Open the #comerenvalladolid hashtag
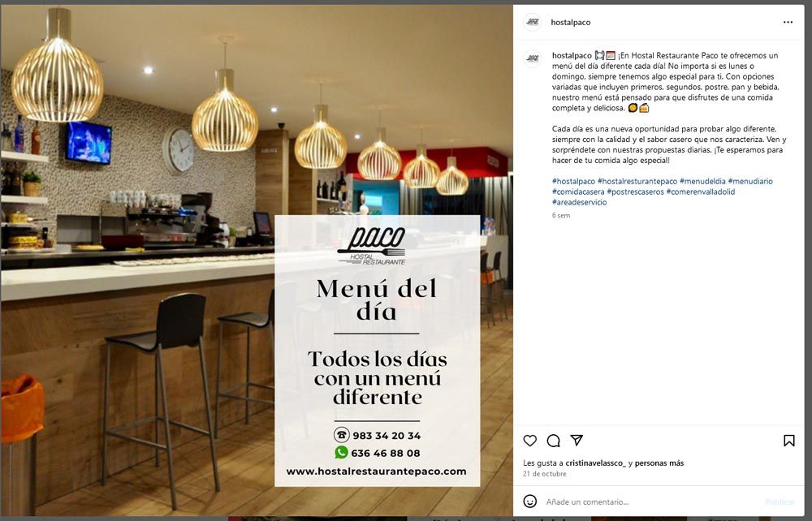Screen dimensions: 812x521 (700, 192)
